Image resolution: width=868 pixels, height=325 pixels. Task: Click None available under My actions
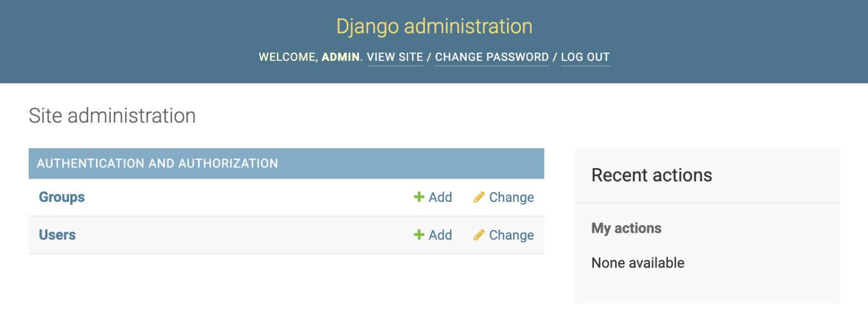point(637,263)
